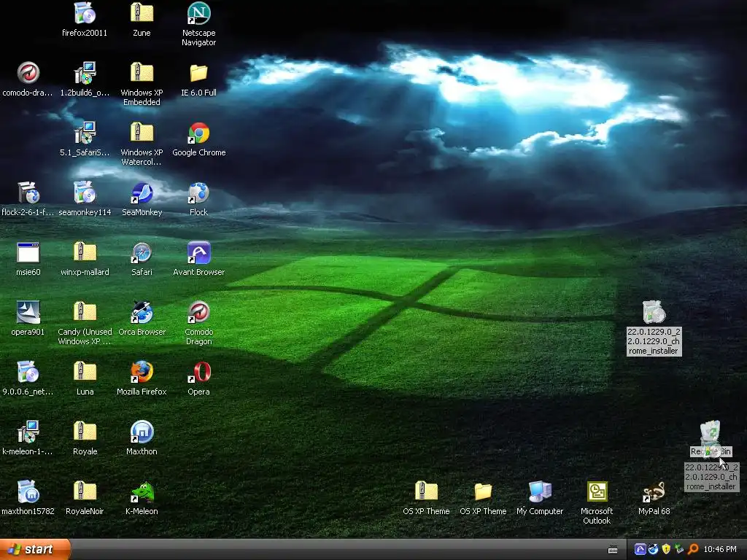The width and height of the screenshot is (747, 560).
Task: Open the My Computer icon
Action: coord(540,492)
